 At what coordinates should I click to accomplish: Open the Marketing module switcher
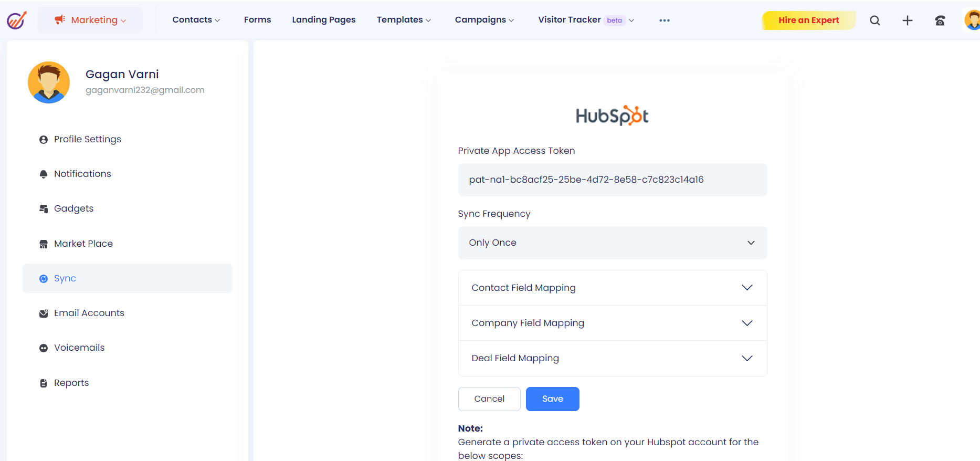tap(90, 20)
